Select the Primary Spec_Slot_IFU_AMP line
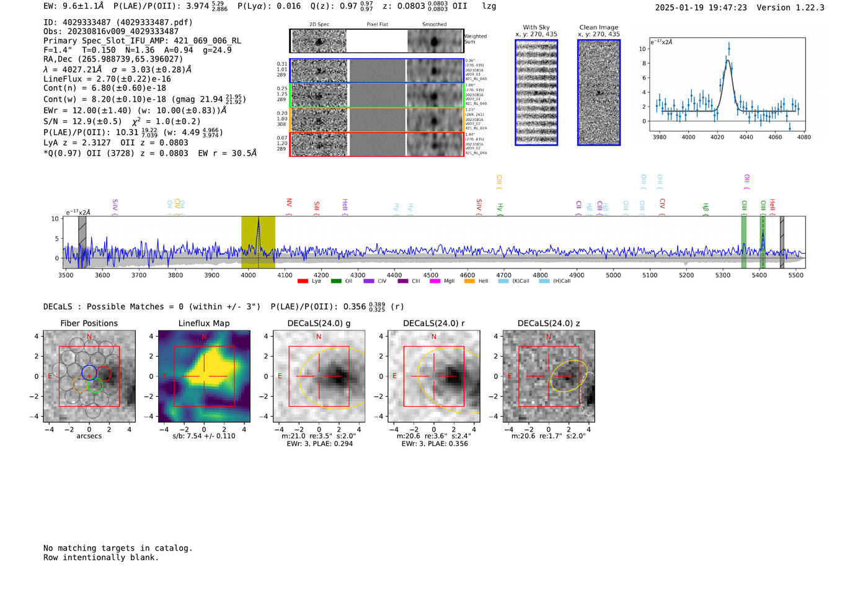868x591 pixels. (x=142, y=41)
